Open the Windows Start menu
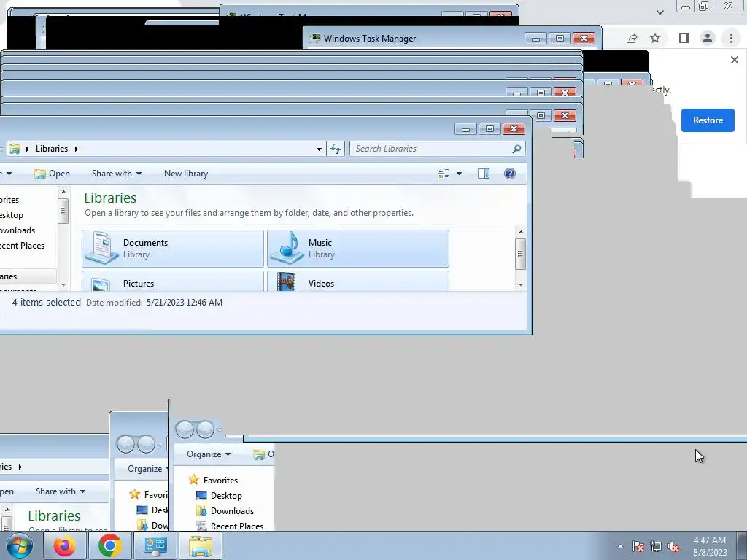Screen dimensions: 747x560 (20, 545)
